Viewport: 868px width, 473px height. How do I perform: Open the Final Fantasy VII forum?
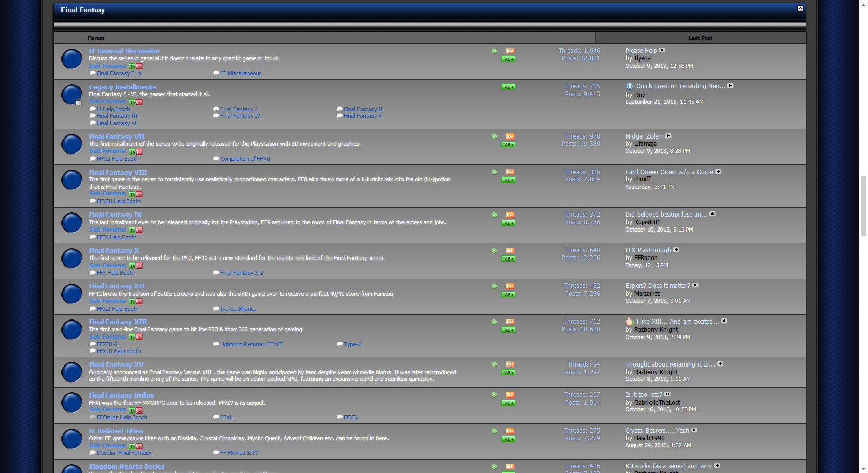(x=116, y=137)
